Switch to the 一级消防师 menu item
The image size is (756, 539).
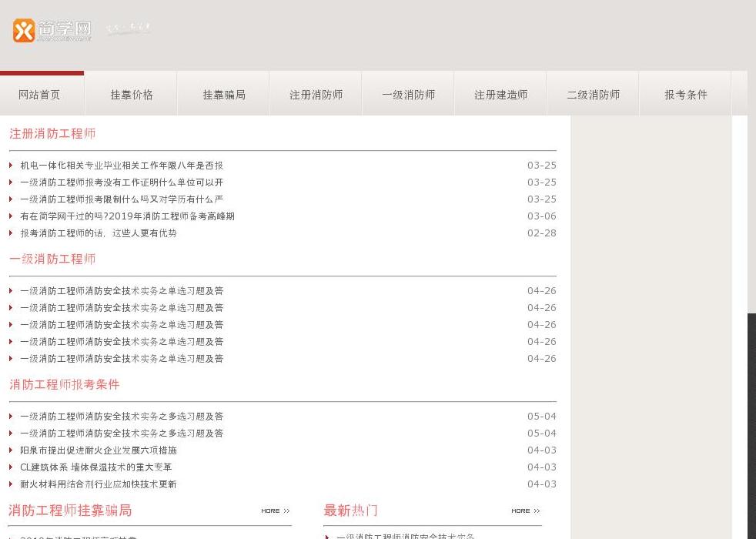click(409, 95)
